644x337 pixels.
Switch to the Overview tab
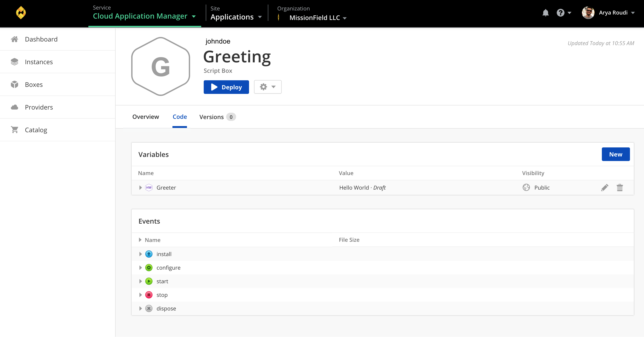(145, 117)
